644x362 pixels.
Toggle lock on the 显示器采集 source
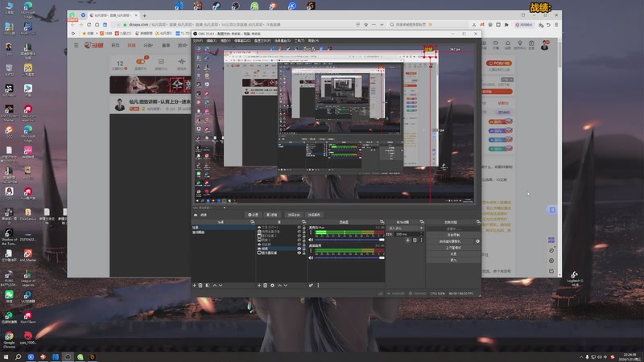(x=303, y=253)
